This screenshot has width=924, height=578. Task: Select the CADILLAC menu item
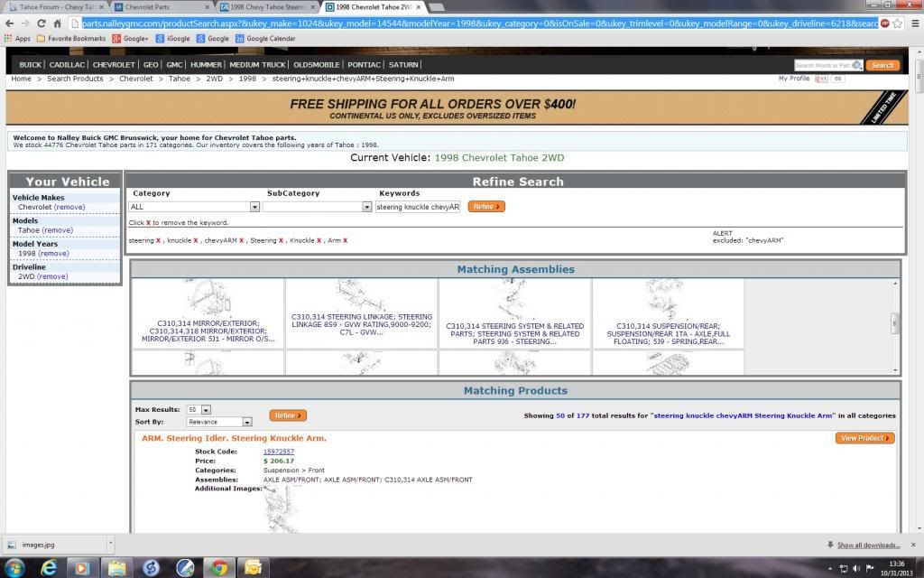coord(67,65)
